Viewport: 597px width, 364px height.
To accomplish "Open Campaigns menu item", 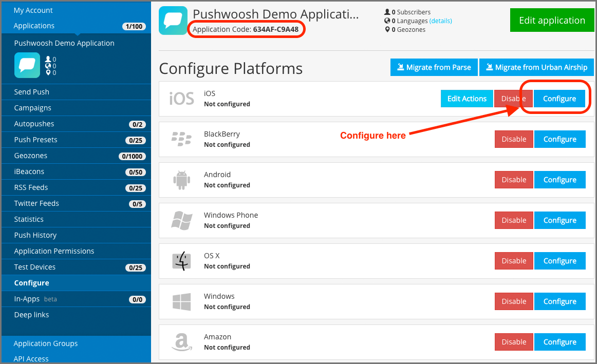I will click(x=76, y=108).
